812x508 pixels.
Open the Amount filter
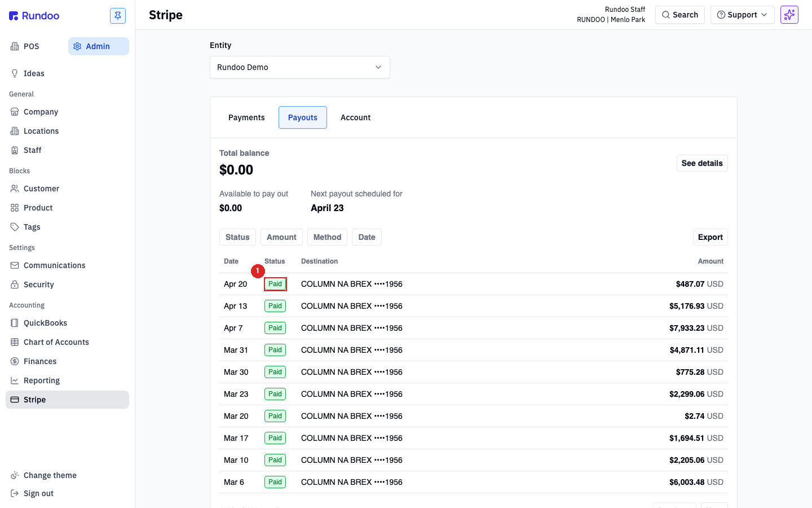click(281, 237)
